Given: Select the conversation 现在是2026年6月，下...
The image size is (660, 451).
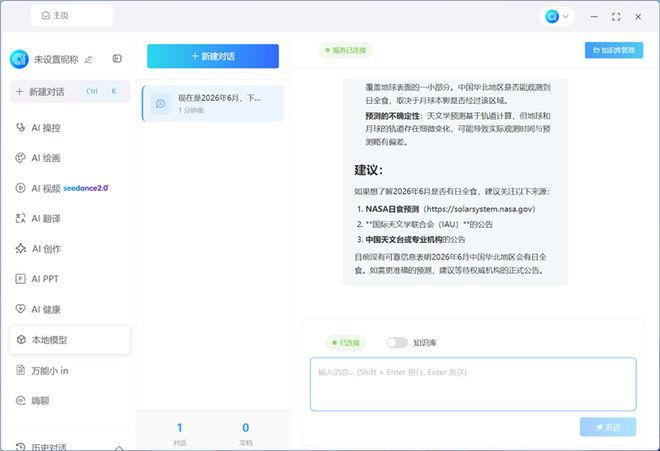Looking at the screenshot, I should click(x=213, y=104).
